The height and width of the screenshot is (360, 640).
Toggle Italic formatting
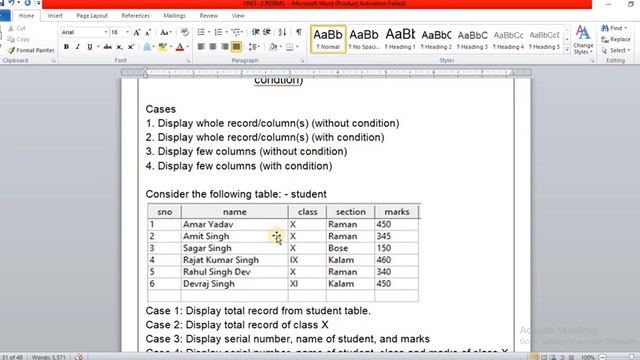click(78, 47)
